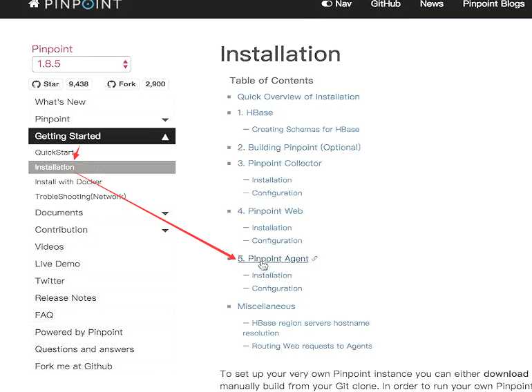Expand the Pinpoint sidebar section

tap(102, 119)
